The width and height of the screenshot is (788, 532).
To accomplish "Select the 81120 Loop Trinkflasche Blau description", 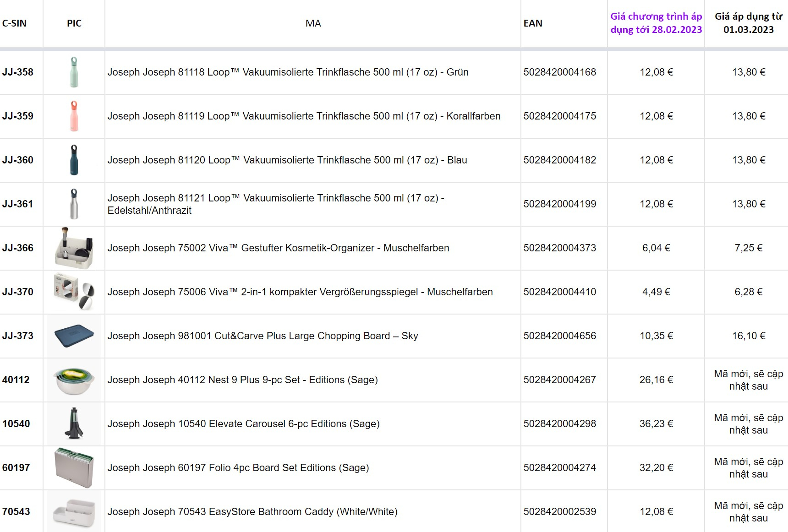I will coord(287,160).
